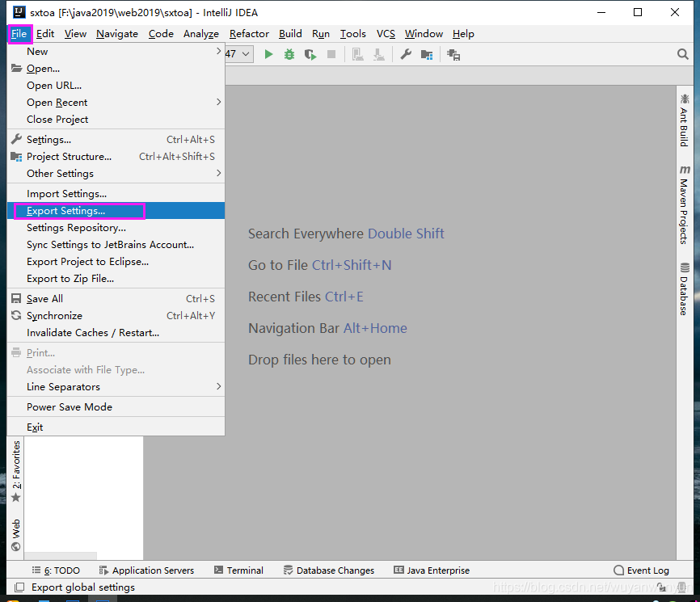Image resolution: width=700 pixels, height=602 pixels.
Task: Run with Coverage icon in toolbar
Action: (x=310, y=54)
